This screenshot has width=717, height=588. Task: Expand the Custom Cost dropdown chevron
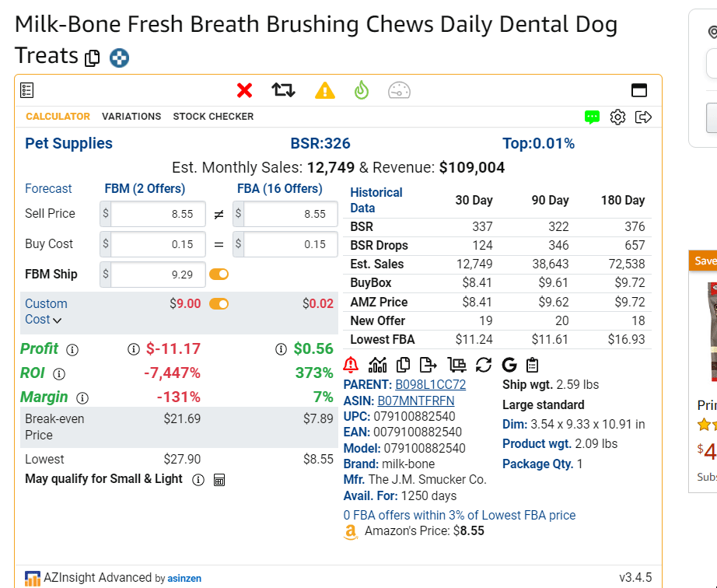point(58,320)
